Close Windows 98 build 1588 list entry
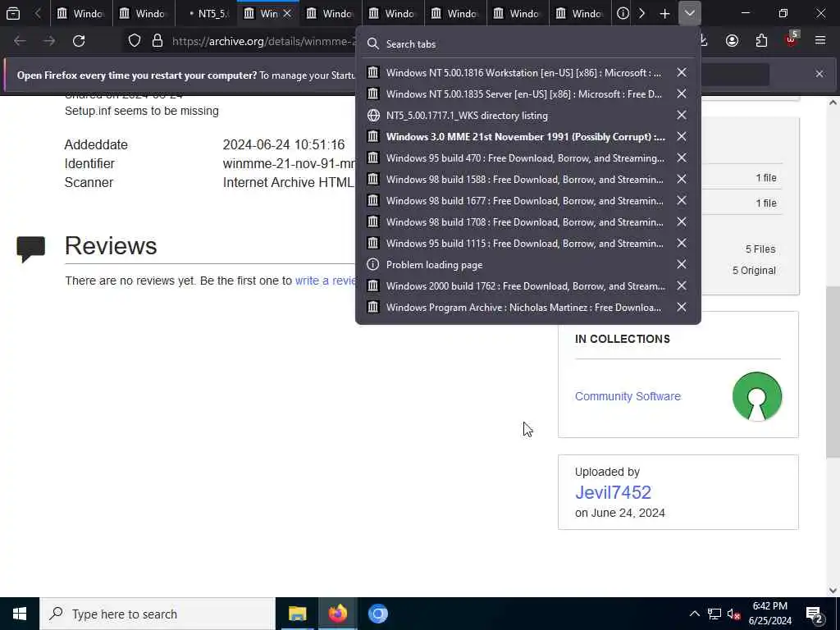The height and width of the screenshot is (630, 840). click(x=682, y=180)
